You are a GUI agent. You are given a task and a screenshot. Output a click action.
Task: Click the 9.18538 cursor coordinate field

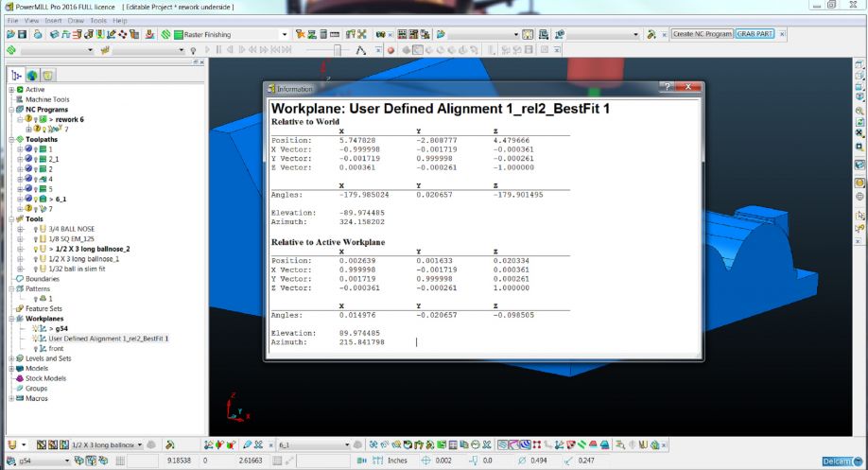(x=179, y=460)
